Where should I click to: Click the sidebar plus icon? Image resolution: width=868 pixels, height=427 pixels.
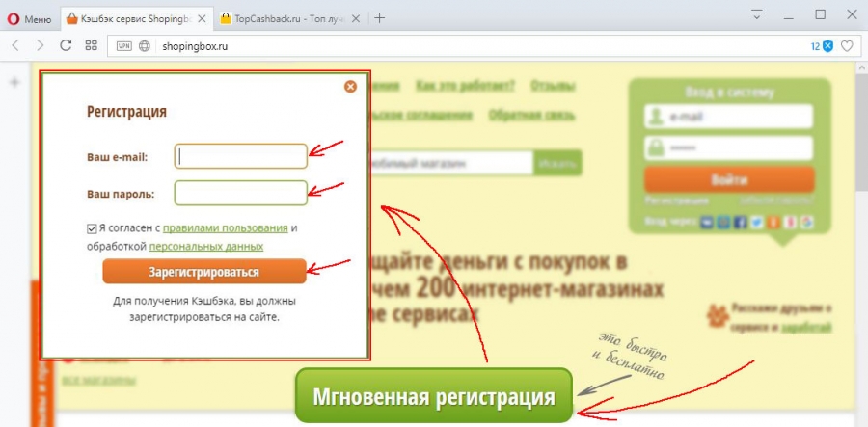[14, 83]
